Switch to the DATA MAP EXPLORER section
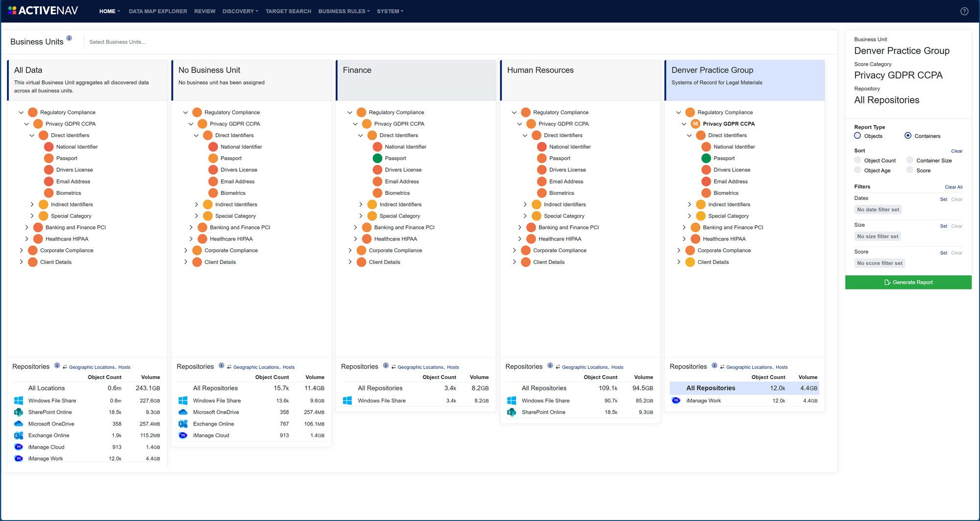The height and width of the screenshot is (521, 980). click(158, 11)
